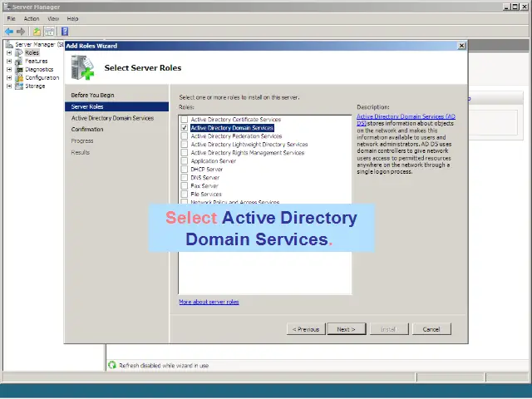The image size is (532, 399).
Task: Open Active Directory Domain Services wizard step
Action: (x=113, y=118)
